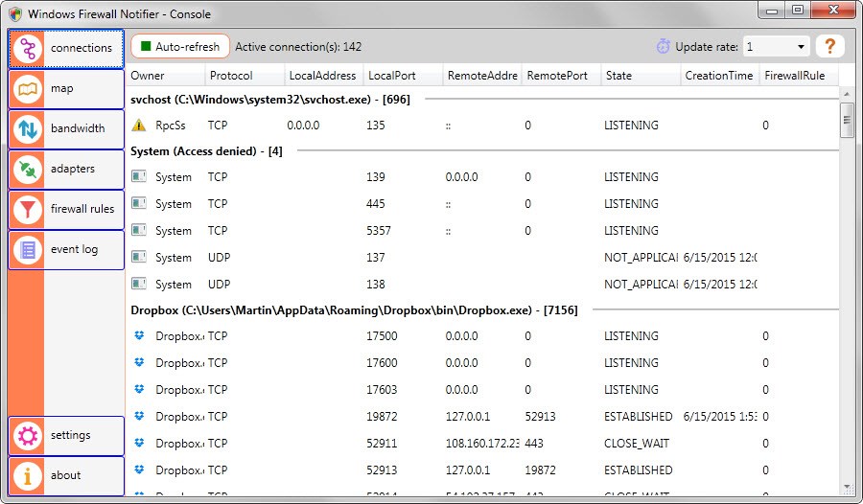This screenshot has height=504, width=863.
Task: Click the Dropbox icon on port 17600 row
Action: click(x=139, y=362)
